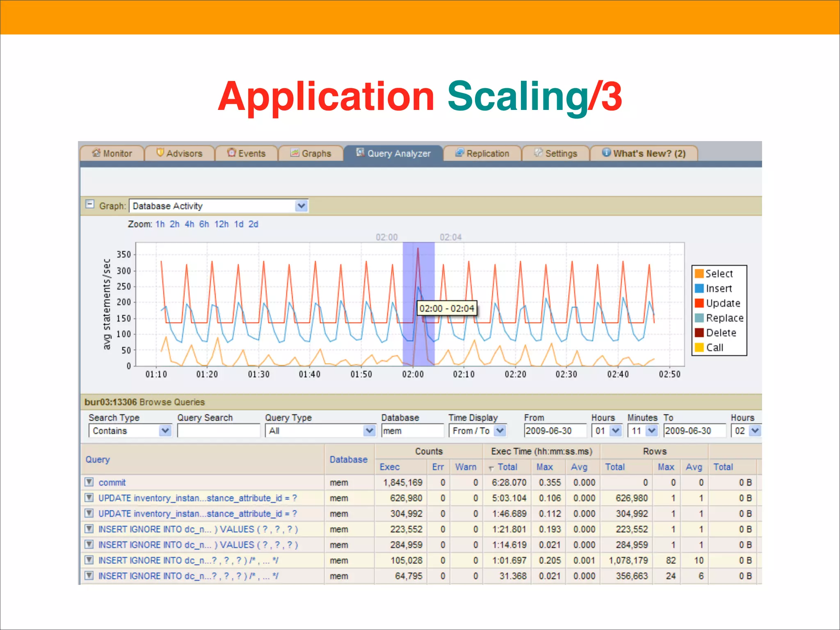840x630 pixels.
Task: Expand the INSERT row with 64,795 execs
Action: pyautogui.click(x=89, y=575)
